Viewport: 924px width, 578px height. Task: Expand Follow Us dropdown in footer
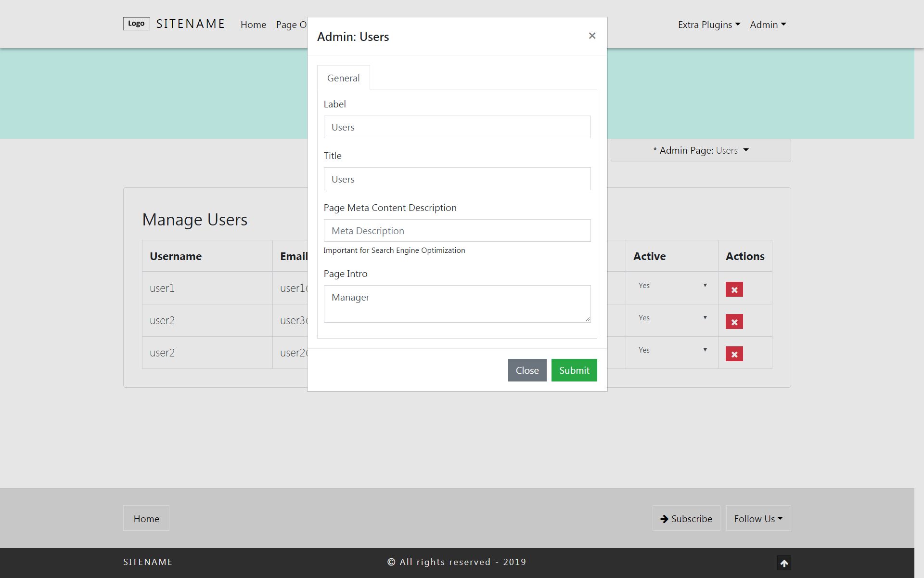758,519
